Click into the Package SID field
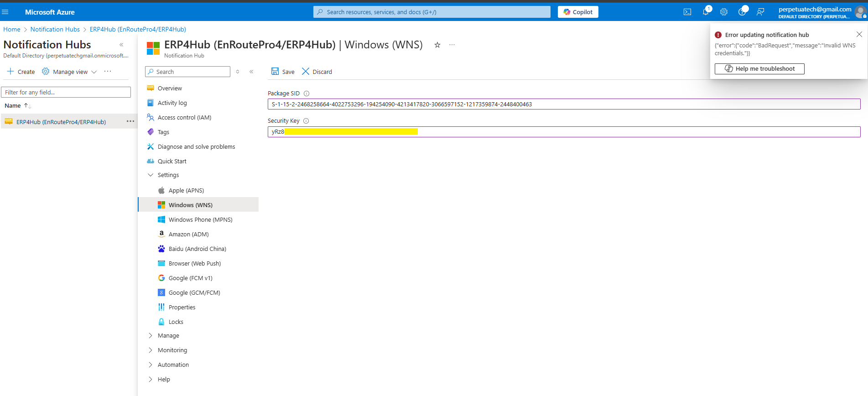This screenshot has width=868, height=396. point(564,104)
